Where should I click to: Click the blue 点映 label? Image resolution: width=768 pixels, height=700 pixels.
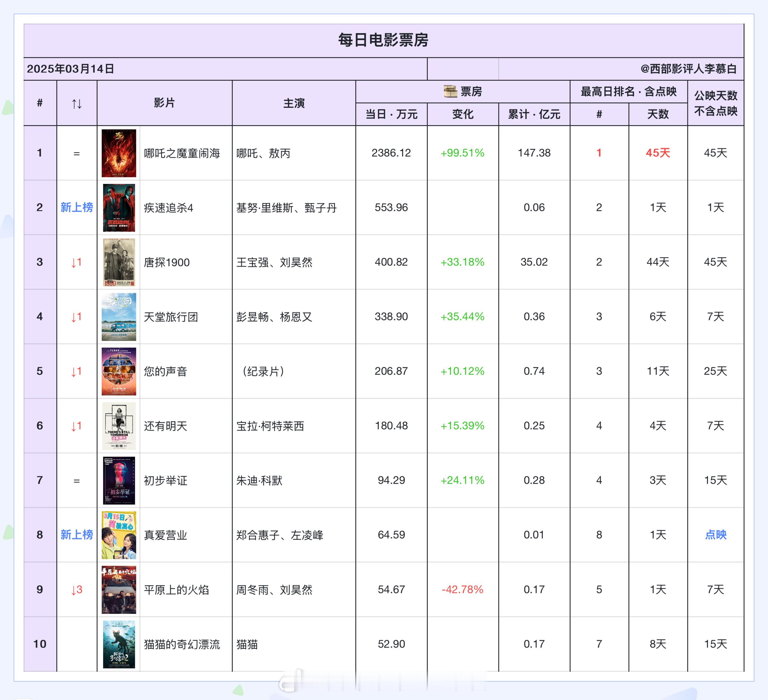(715, 535)
